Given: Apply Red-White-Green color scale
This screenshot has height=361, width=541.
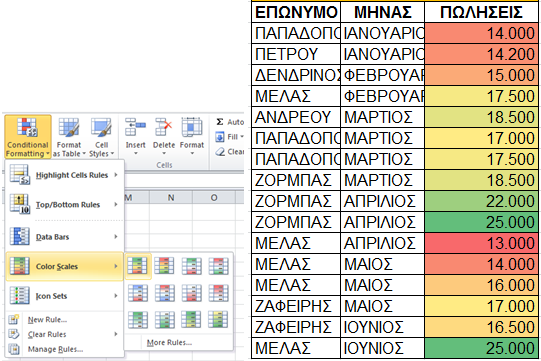Looking at the screenshot, I should point(219,266).
